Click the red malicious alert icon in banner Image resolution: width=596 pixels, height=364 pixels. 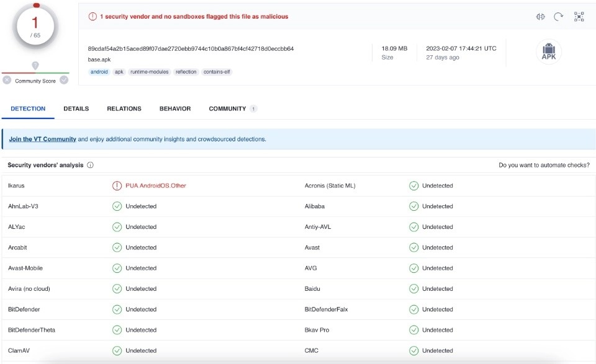[93, 17]
